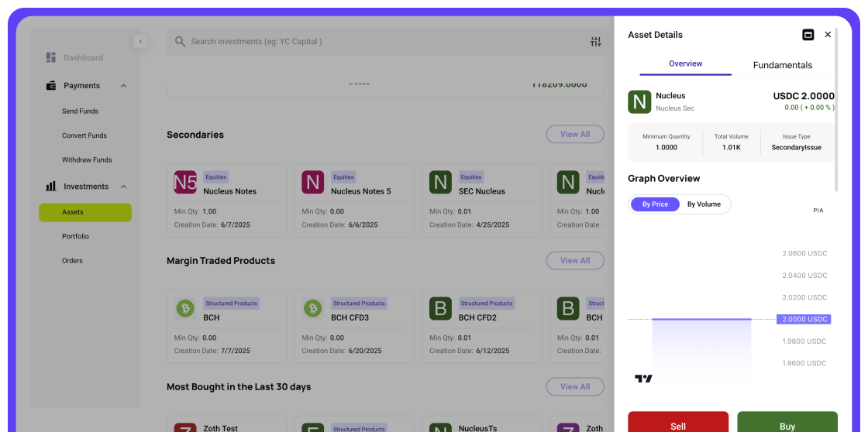Click the Dashboard grid icon
Viewport: 868px width, 432px height.
click(x=51, y=57)
